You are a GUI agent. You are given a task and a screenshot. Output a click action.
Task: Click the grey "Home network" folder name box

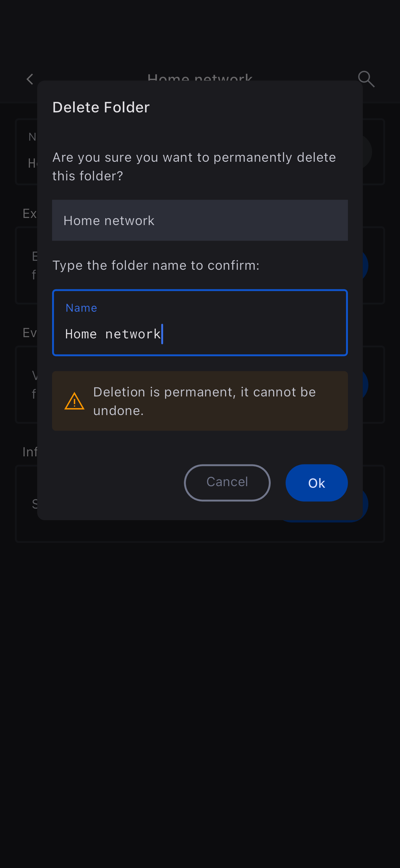200,220
